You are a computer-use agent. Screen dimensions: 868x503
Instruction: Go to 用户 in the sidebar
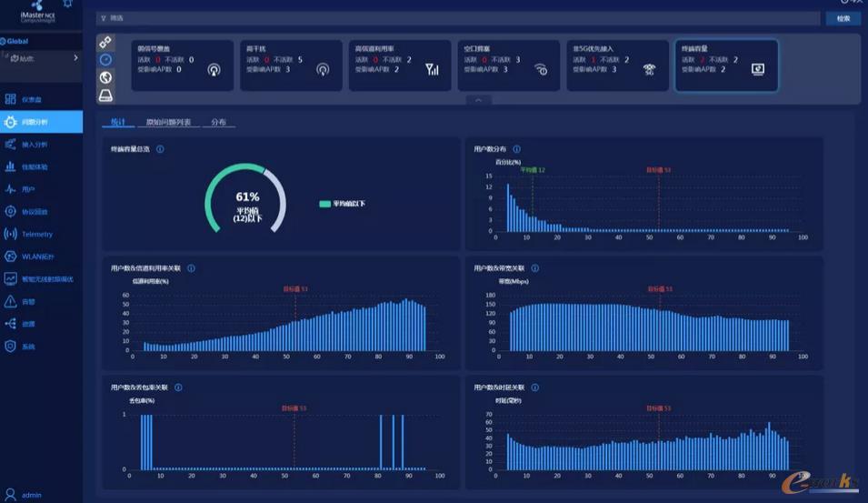(x=27, y=189)
